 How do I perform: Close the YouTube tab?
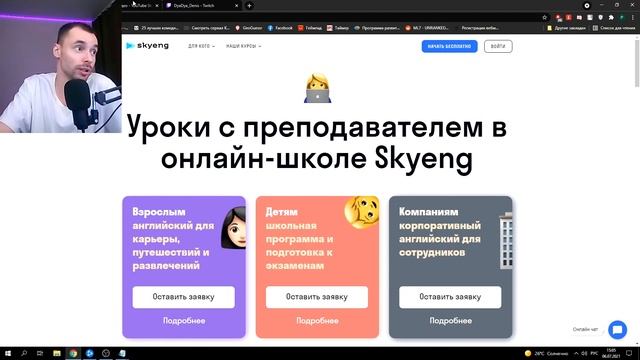[157, 6]
